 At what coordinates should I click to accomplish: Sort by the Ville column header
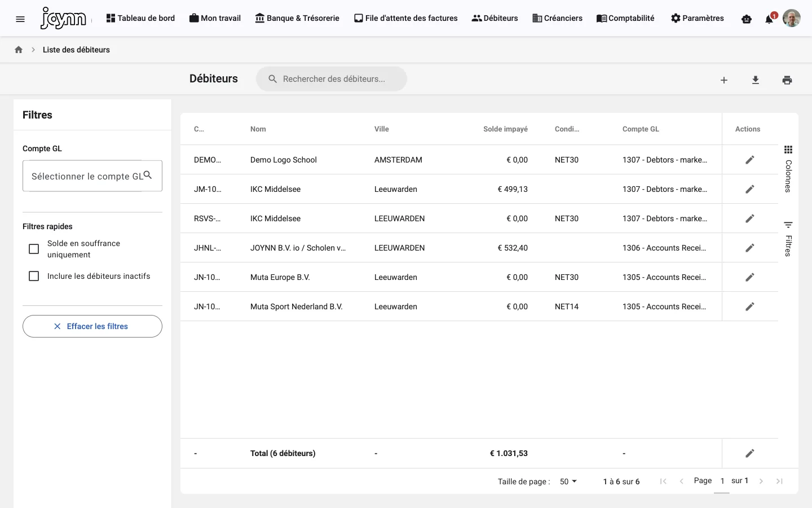[x=382, y=129]
